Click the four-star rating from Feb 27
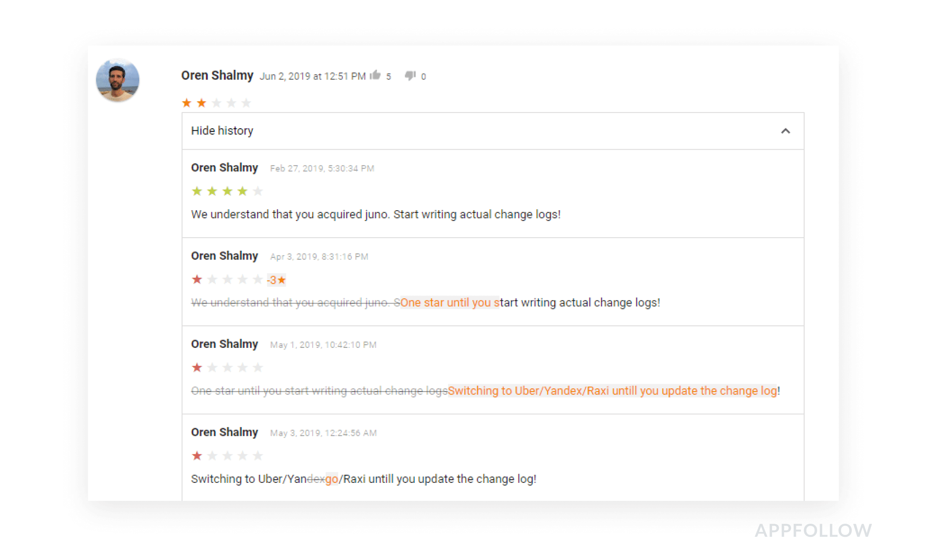 click(x=227, y=191)
